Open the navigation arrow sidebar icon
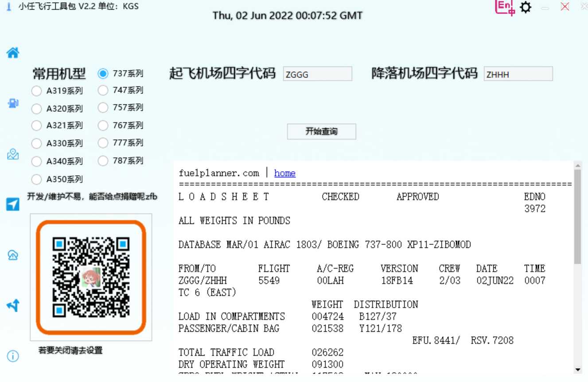The image size is (588, 382). click(13, 204)
